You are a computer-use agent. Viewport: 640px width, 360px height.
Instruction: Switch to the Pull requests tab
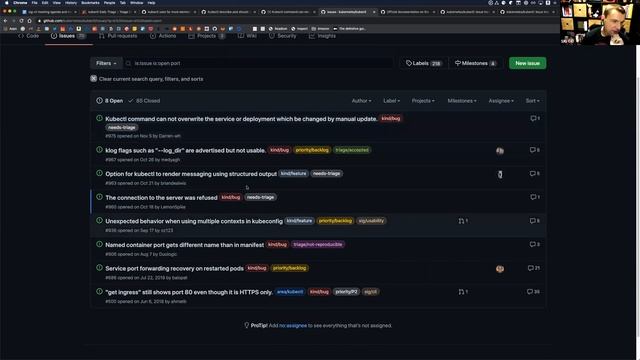point(118,36)
